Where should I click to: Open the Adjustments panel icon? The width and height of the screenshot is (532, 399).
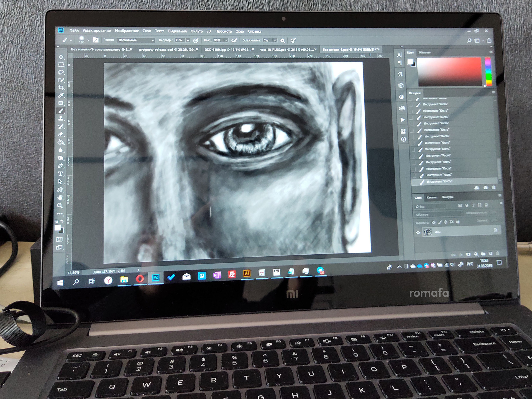click(401, 97)
